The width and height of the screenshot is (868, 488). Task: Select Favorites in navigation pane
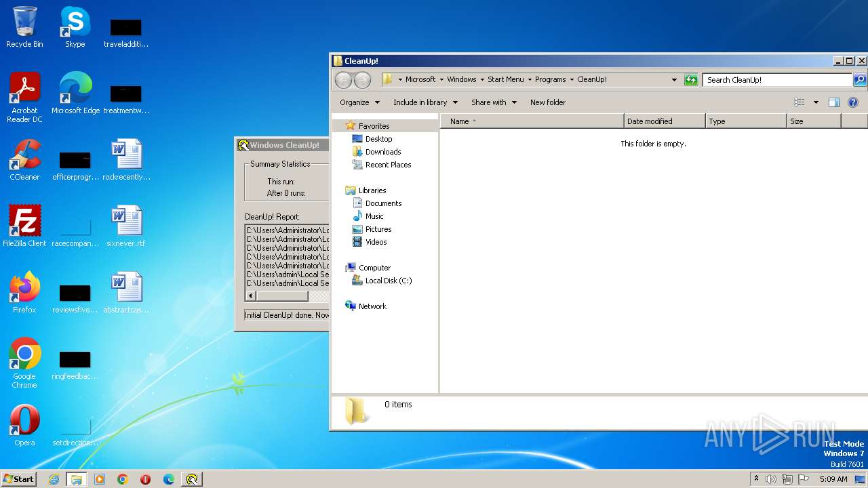(x=374, y=126)
